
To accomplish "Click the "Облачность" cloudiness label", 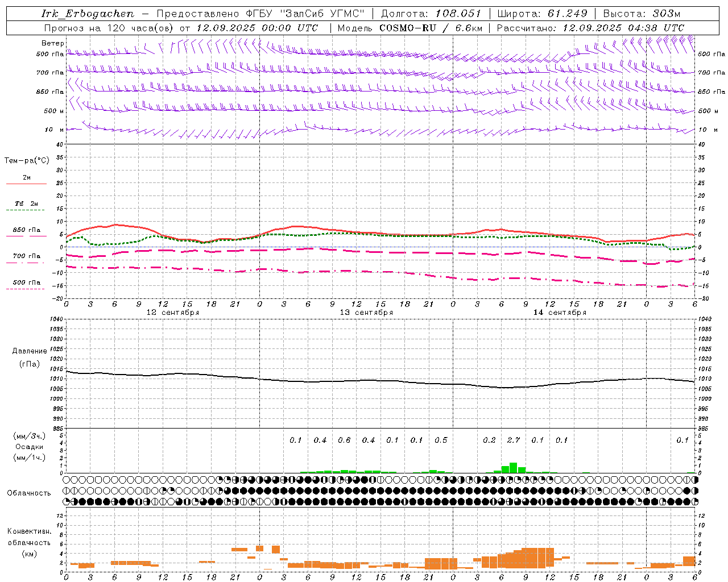I will tap(29, 493).
